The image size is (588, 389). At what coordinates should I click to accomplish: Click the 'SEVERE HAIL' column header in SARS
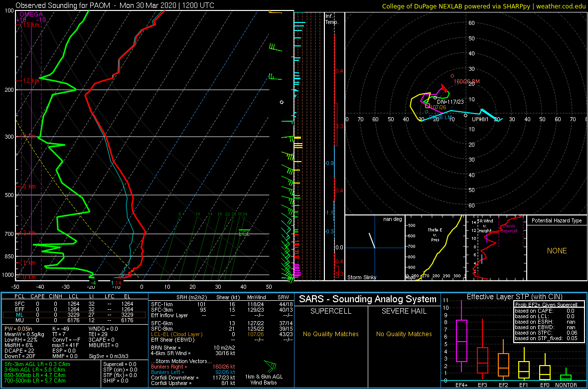[x=404, y=311]
